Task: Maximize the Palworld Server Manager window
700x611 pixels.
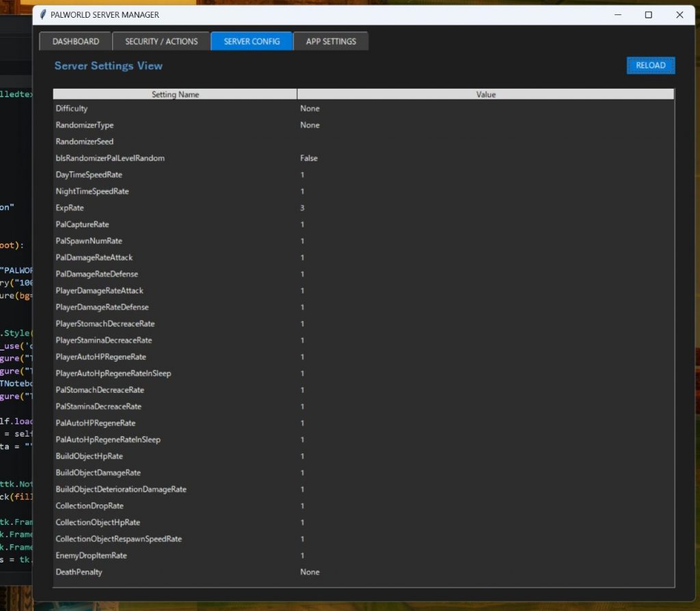Action: coord(649,15)
